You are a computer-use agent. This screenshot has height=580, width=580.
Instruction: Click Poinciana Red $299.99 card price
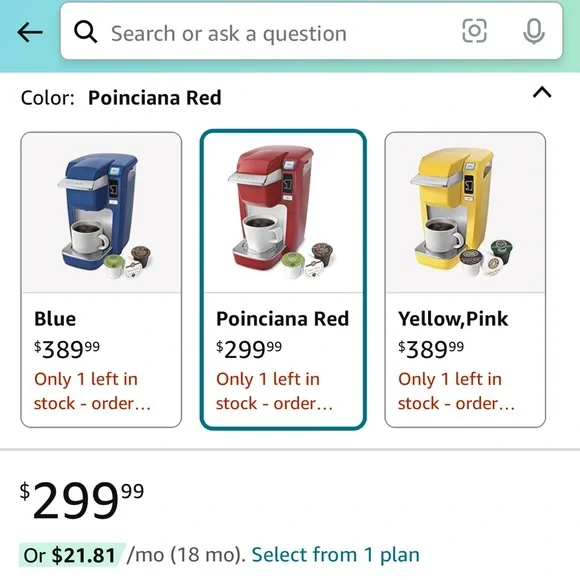pyautogui.click(x=249, y=349)
